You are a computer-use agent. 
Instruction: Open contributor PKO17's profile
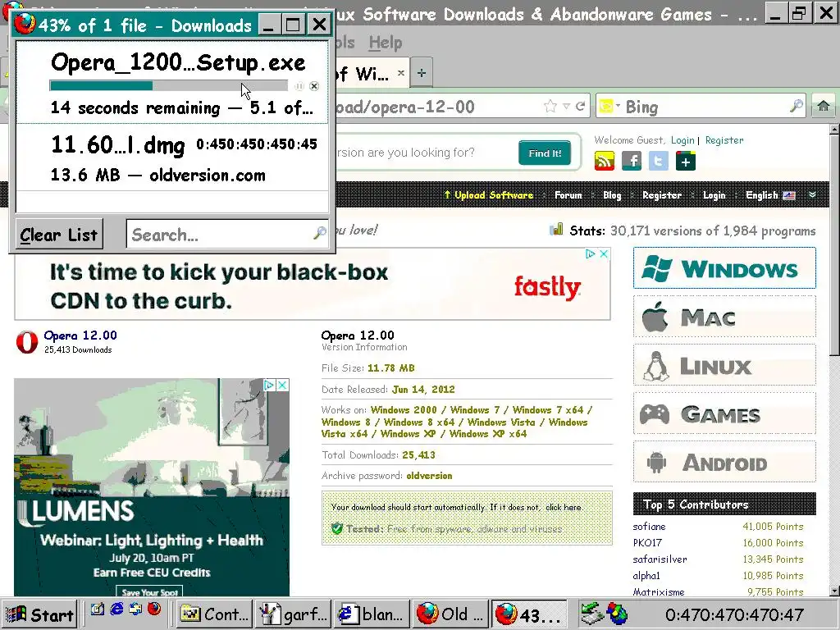pyautogui.click(x=647, y=543)
